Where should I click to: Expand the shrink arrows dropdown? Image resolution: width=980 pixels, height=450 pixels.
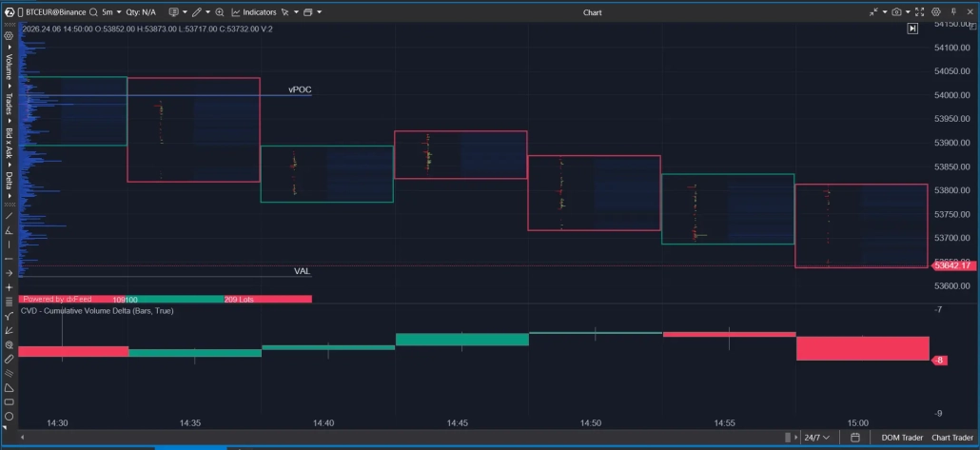coord(884,11)
